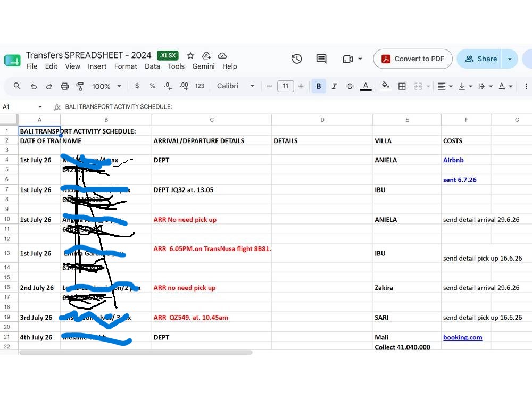Expand the text wrapping dropdown
532x399 pixels.
click(x=491, y=87)
